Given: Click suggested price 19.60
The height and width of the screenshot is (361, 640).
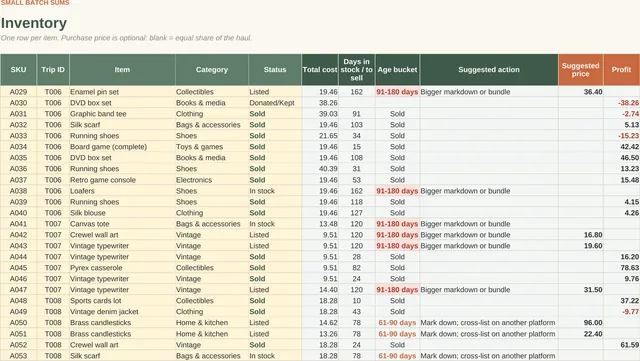Looking at the screenshot, I should [580, 246].
